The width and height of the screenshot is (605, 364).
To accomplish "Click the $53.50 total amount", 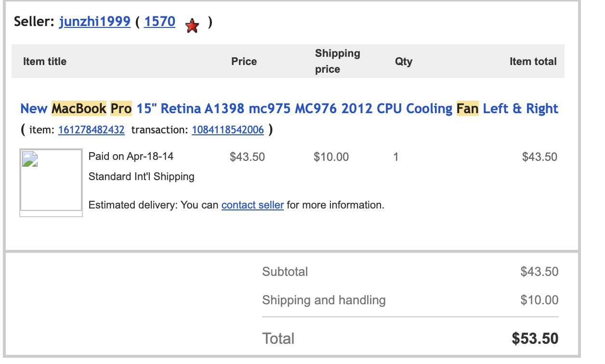I will (535, 338).
